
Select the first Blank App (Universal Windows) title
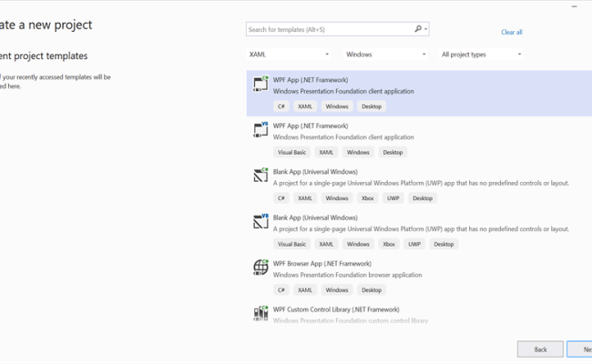click(x=315, y=172)
